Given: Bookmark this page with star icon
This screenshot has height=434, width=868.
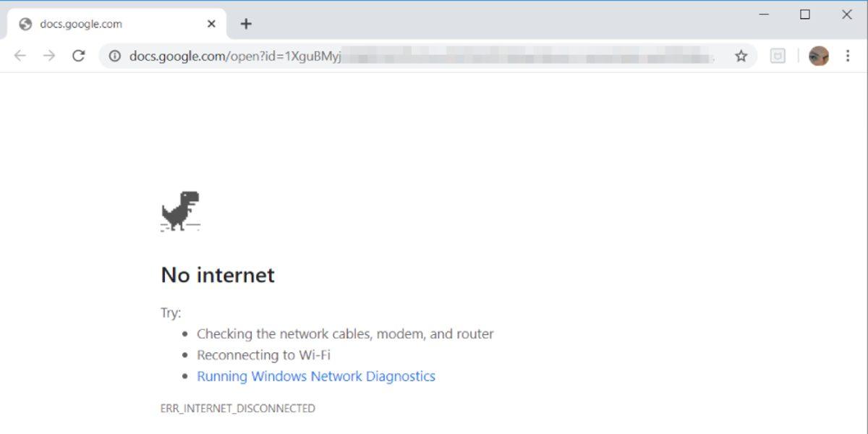Looking at the screenshot, I should tap(741, 56).
